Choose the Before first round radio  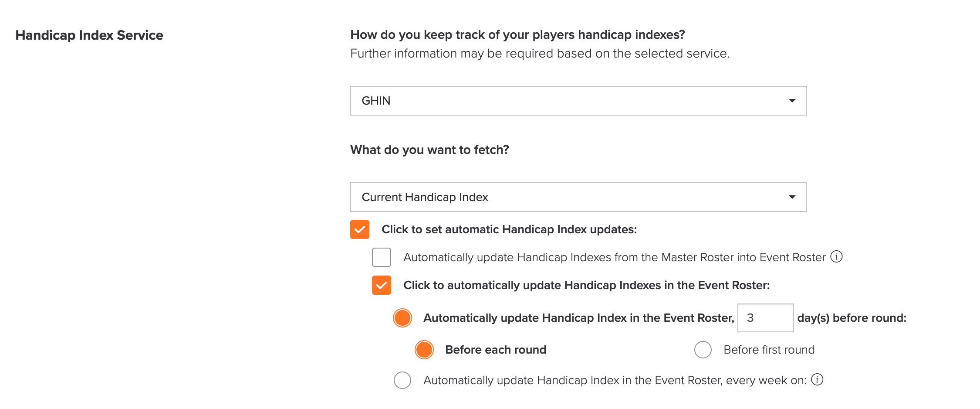[703, 350]
